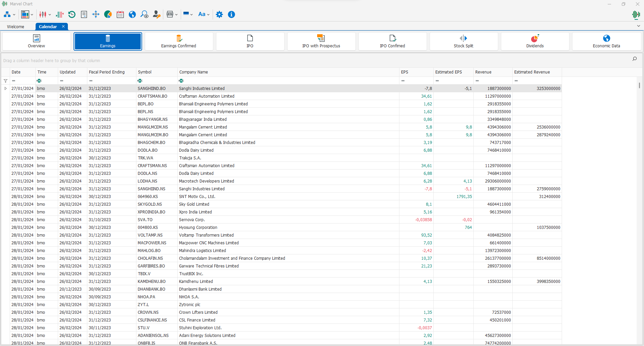Screen dimensions: 644x346
Task: Click the crosshair arrows icon
Action: tap(96, 14)
